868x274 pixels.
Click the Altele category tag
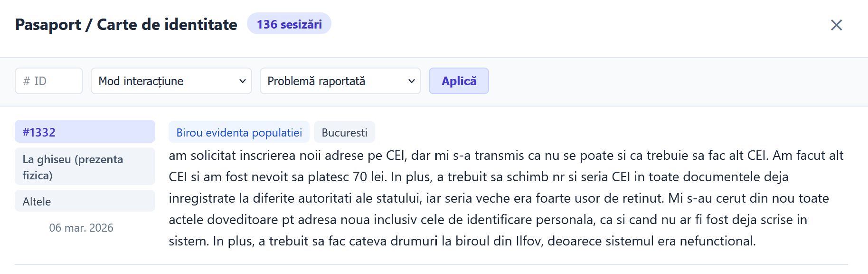pos(85,201)
